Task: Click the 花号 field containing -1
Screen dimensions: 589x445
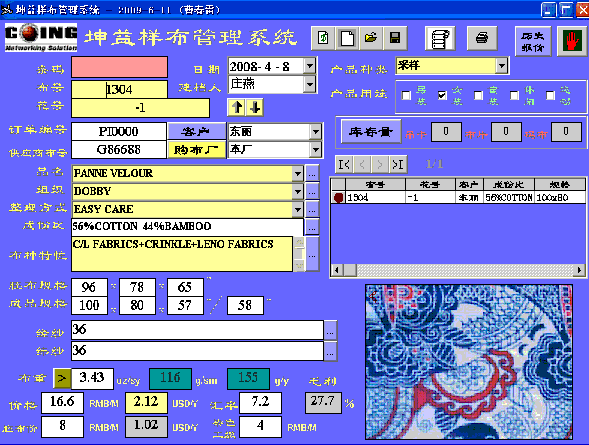Action: coord(140,108)
